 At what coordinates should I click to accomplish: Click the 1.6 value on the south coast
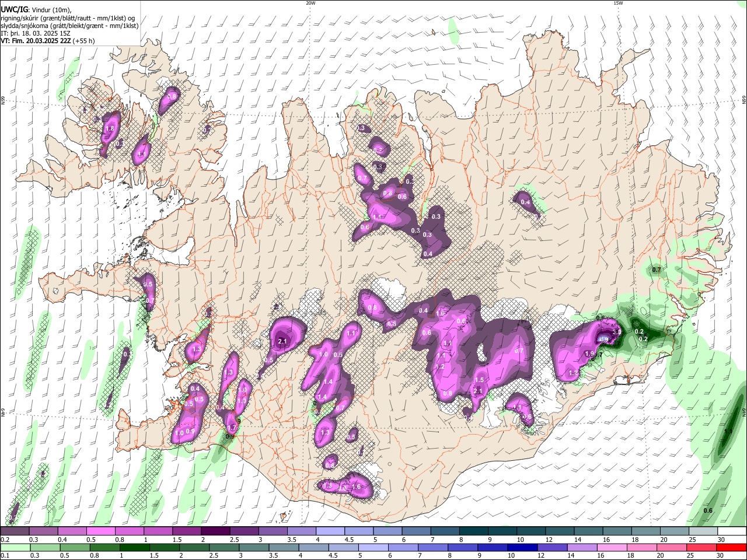[356, 487]
